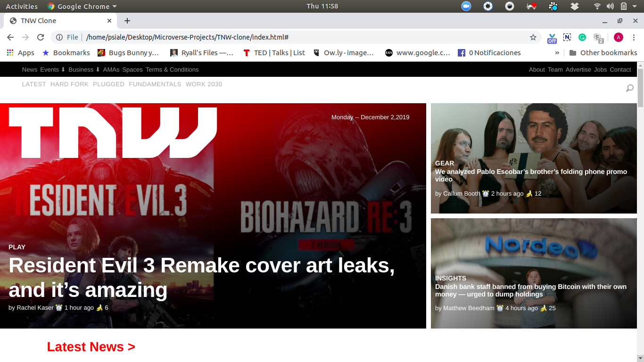644x362 pixels.
Task: Open the Wi-Fi network indicator
Action: pos(597,6)
